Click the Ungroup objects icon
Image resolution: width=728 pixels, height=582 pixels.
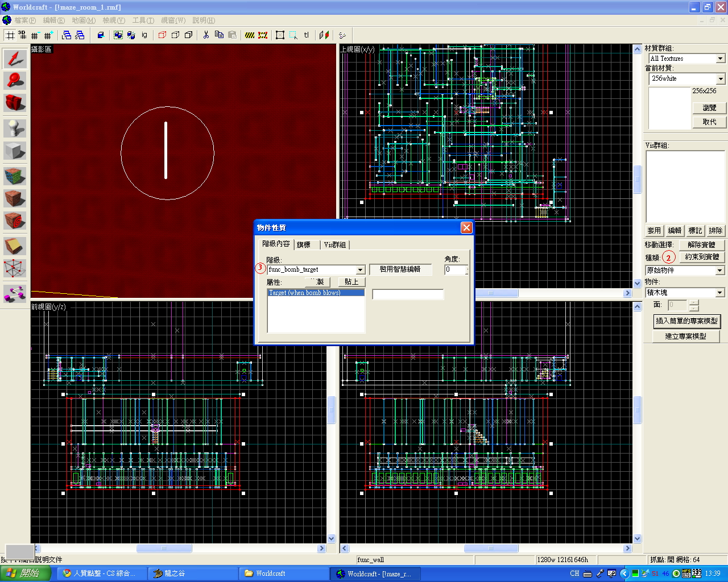click(131, 35)
